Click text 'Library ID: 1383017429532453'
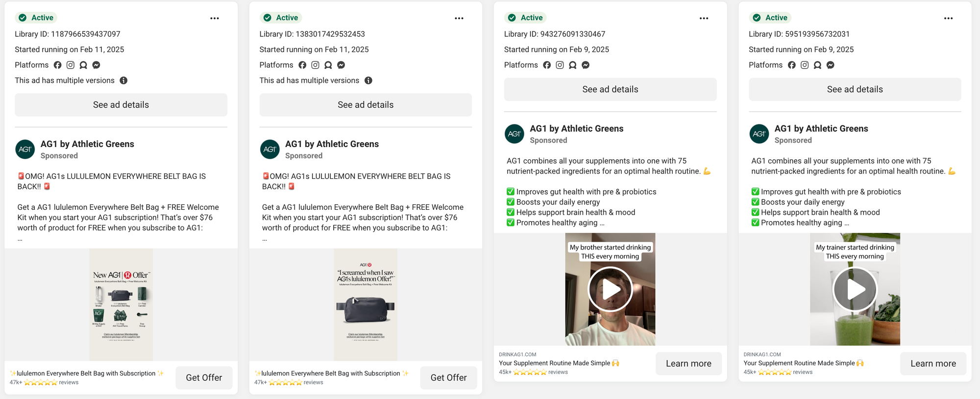Viewport: 980px width, 399px height. [312, 34]
